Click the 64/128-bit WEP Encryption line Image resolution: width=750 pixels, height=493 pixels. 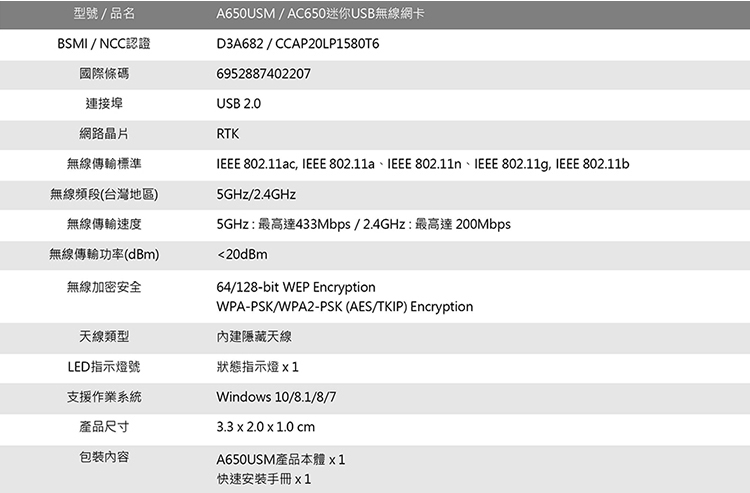coord(296,288)
